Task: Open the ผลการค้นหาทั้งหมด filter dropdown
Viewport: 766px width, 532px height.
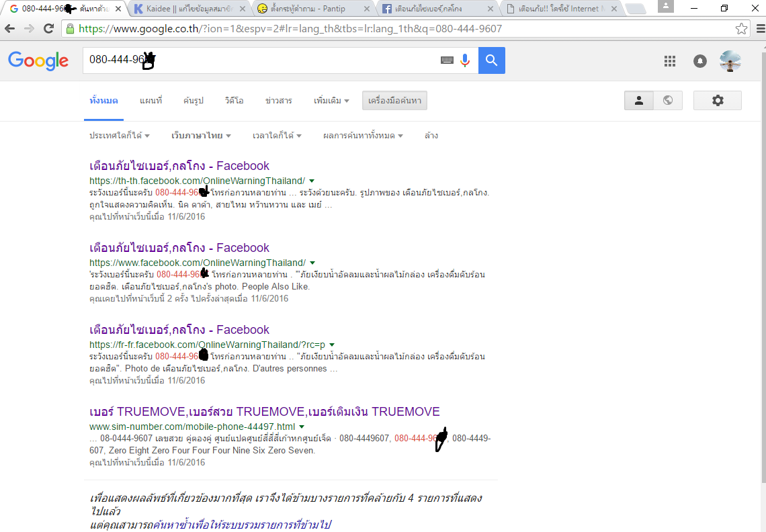Action: 363,135
